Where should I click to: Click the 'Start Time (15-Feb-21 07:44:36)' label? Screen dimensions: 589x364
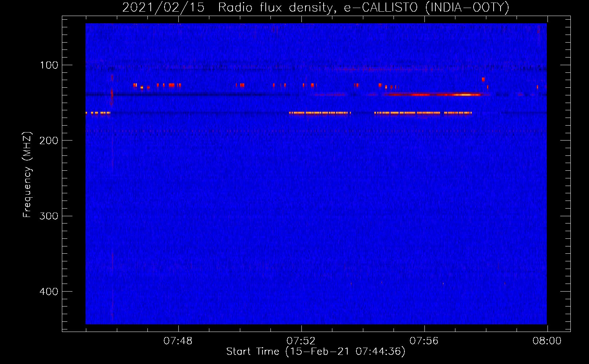pos(316,352)
